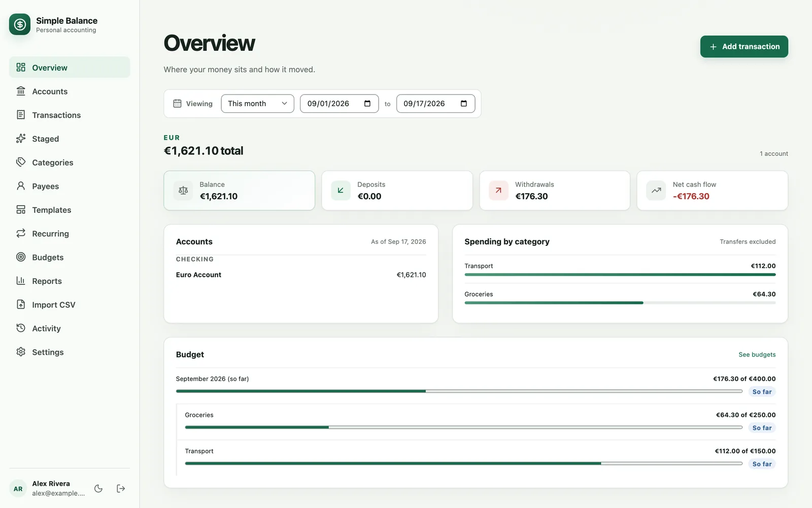The width and height of the screenshot is (812, 508).
Task: Click the calendar icon beside Viewing
Action: [x=177, y=104]
